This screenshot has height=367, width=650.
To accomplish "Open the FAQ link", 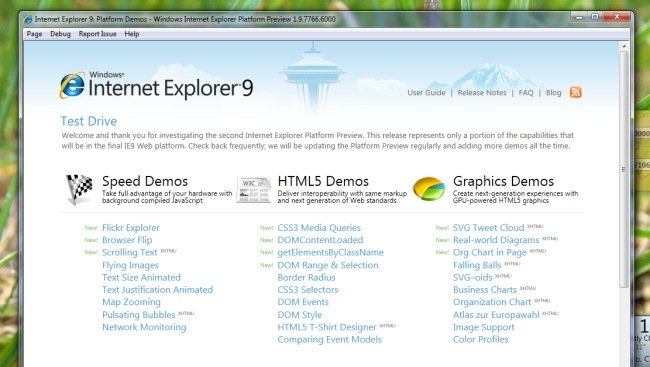I will coord(526,92).
